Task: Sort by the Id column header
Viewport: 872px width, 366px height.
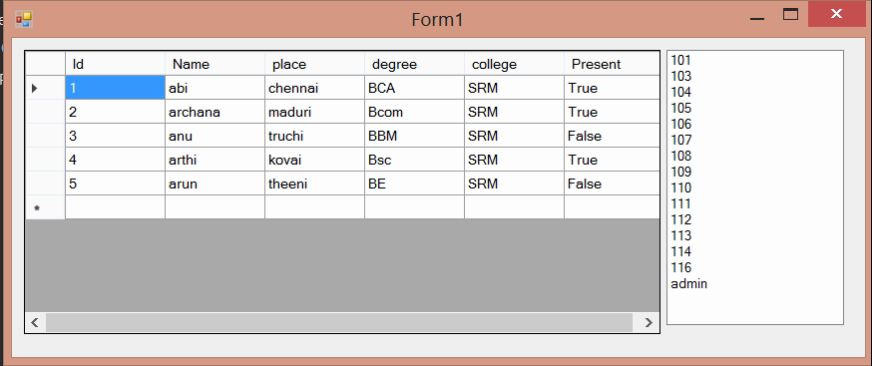Action: click(x=115, y=64)
